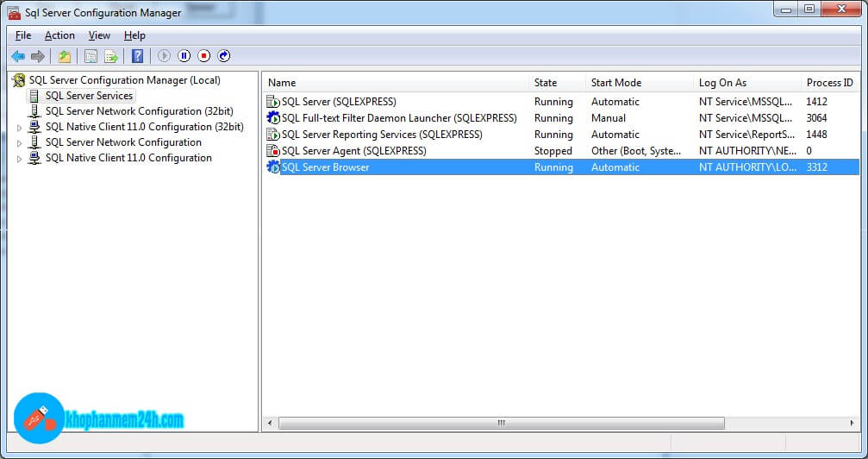868x459 pixels.
Task: Click the SQL Full-text Filter Daemon Launcher icon
Action: pos(273,118)
